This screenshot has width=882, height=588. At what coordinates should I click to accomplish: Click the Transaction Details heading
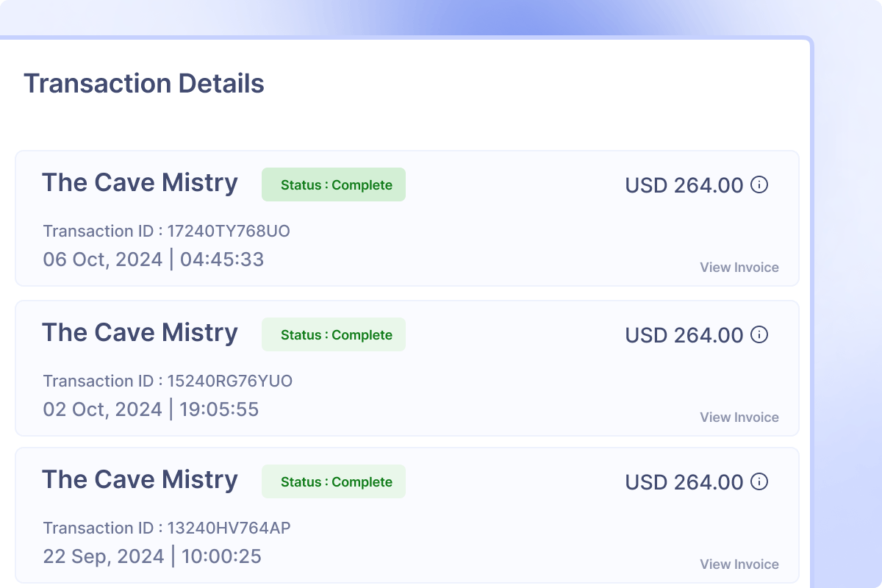coord(144,83)
